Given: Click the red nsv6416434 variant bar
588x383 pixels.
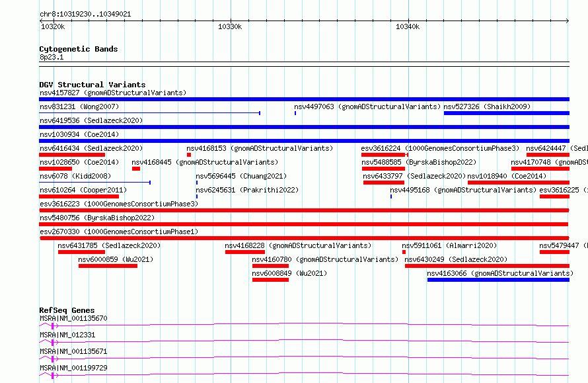Looking at the screenshot, I should (x=72, y=155).
